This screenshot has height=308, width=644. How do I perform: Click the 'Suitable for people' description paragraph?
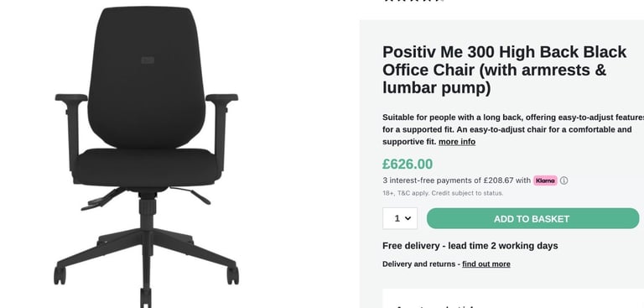[x=513, y=129]
